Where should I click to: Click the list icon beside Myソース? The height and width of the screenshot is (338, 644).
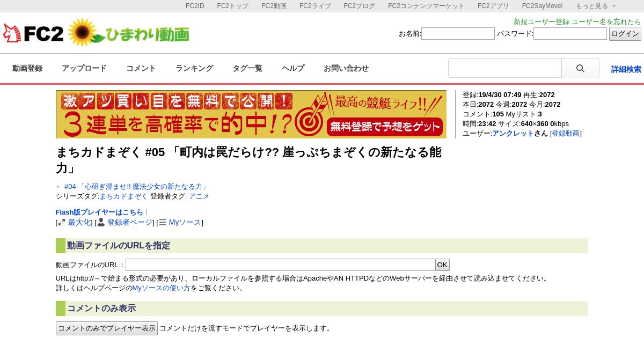(x=163, y=222)
